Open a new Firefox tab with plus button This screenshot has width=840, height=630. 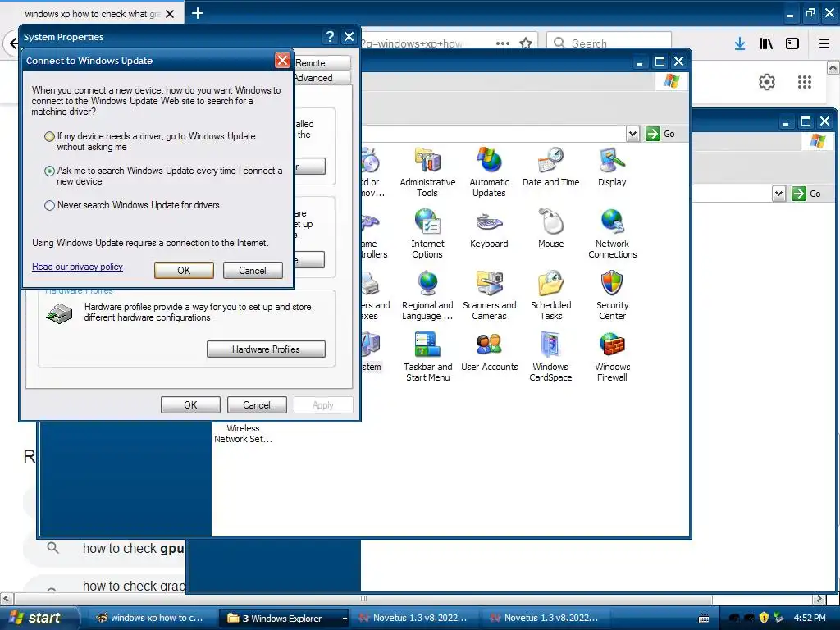[198, 13]
